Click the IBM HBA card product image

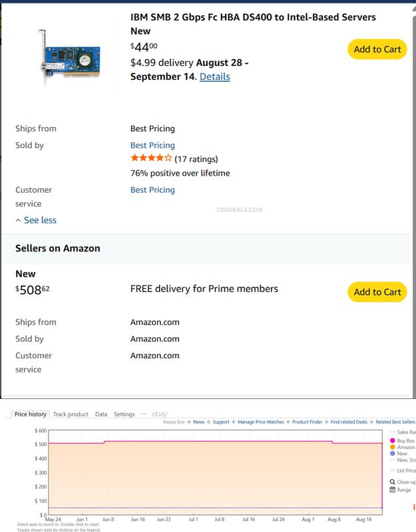pos(70,58)
